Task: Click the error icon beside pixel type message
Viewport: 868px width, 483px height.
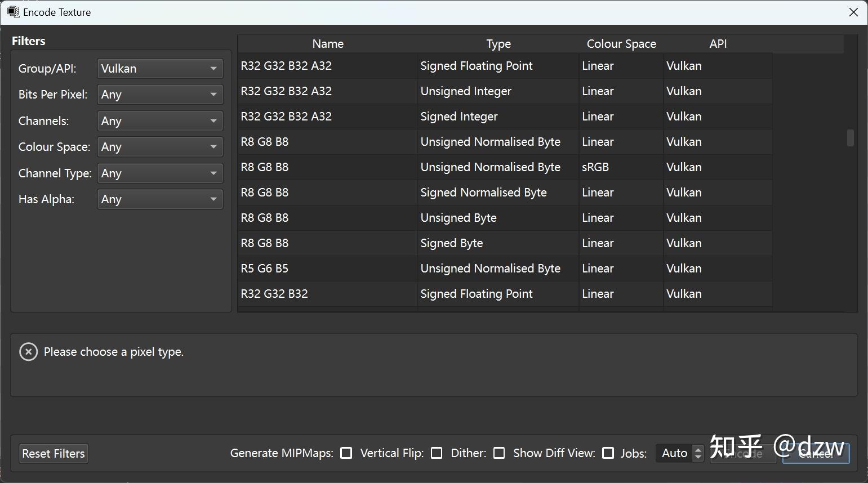Action: pyautogui.click(x=28, y=352)
